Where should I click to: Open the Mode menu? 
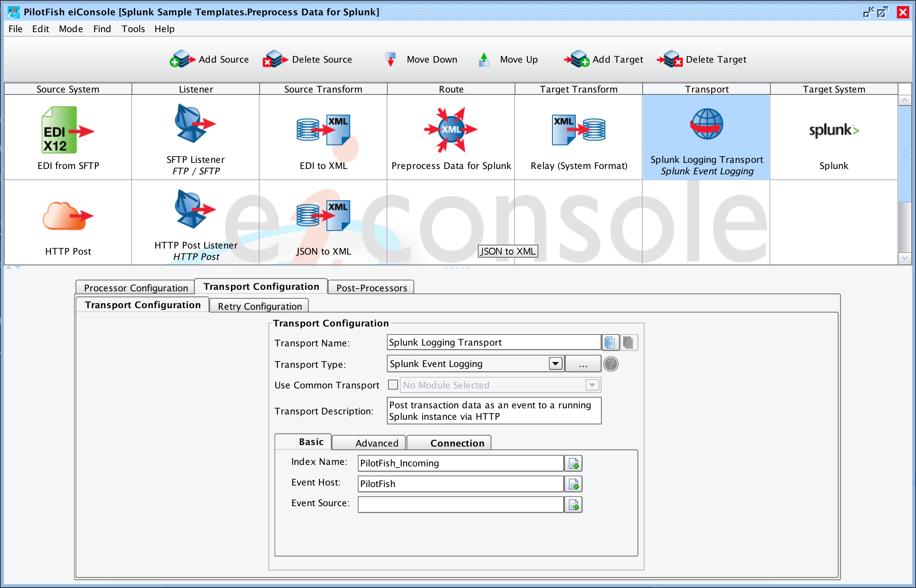pyautogui.click(x=71, y=29)
